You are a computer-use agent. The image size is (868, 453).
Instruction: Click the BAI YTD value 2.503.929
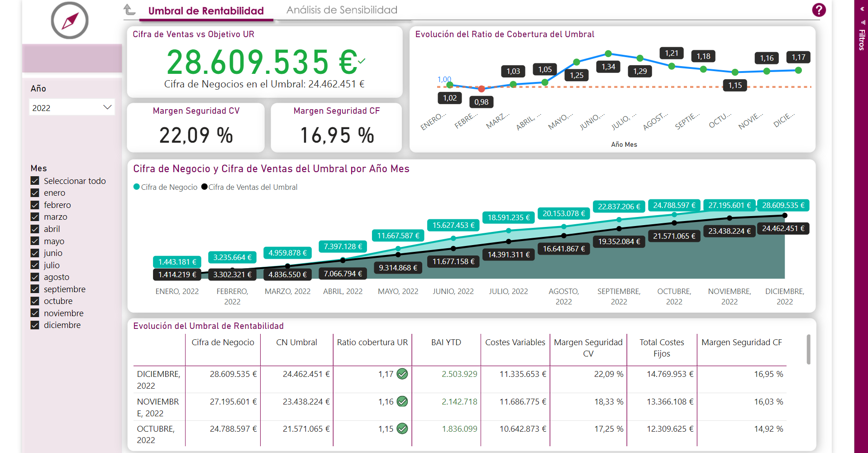(x=459, y=374)
